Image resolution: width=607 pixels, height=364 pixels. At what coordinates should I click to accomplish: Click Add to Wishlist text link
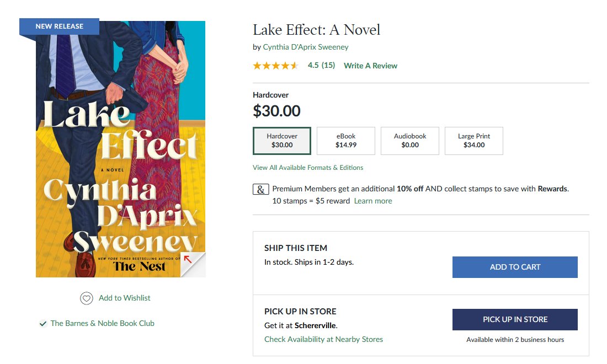[x=124, y=298]
